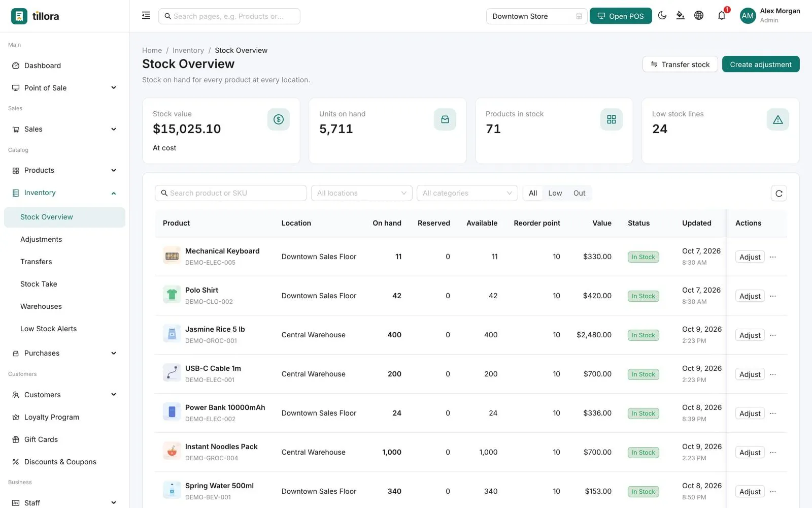Click the Home breadcrumb link

coord(152,50)
